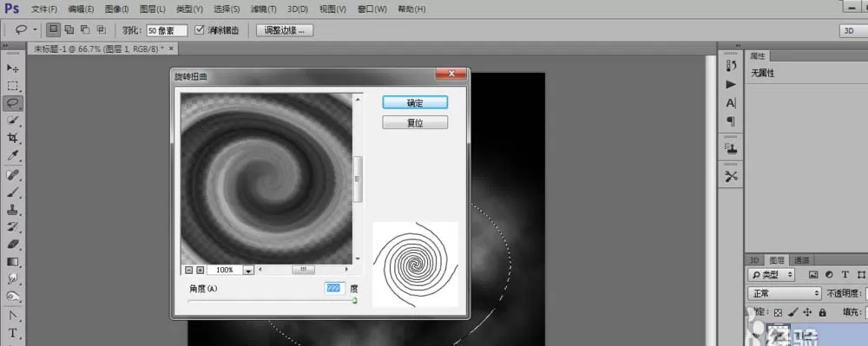Viewport: 868px width, 346px height.
Task: Open the 调整边缘 refine edge button
Action: click(285, 30)
